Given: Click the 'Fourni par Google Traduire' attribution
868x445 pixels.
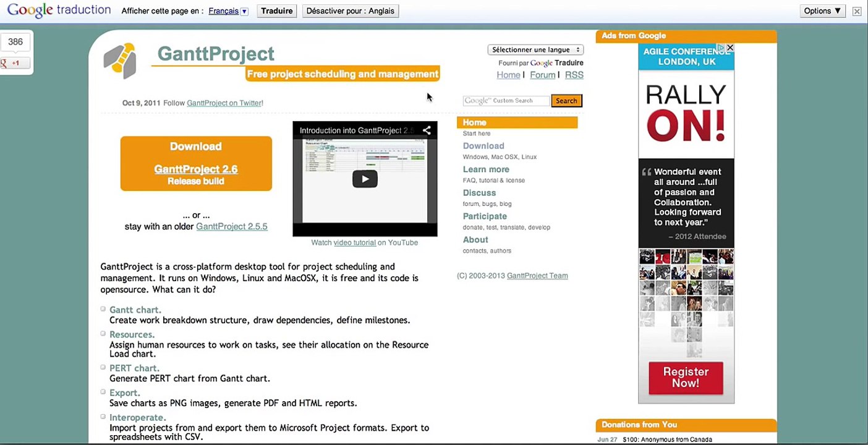Looking at the screenshot, I should [x=541, y=63].
